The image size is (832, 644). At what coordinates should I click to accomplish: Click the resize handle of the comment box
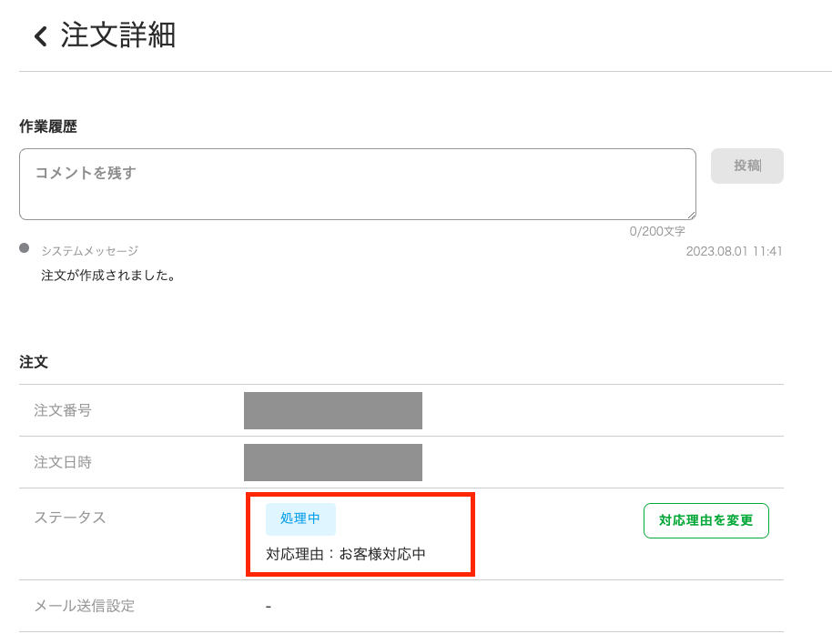tap(691, 215)
